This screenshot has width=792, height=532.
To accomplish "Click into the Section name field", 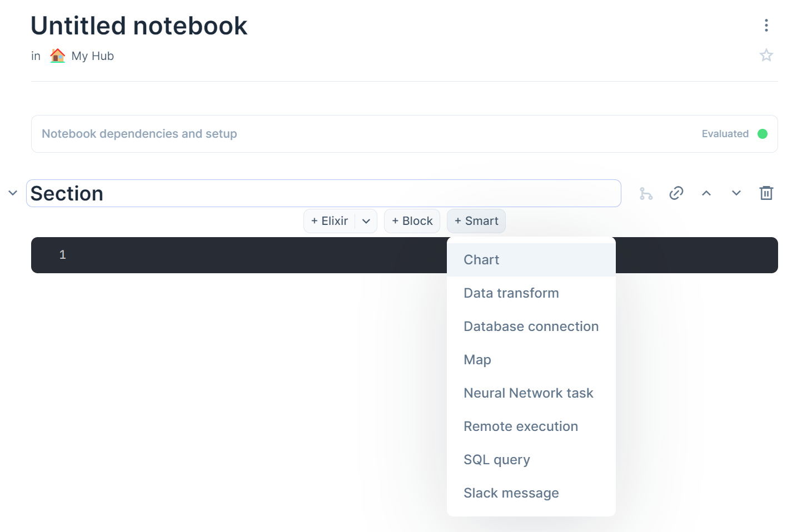I will click(x=323, y=193).
